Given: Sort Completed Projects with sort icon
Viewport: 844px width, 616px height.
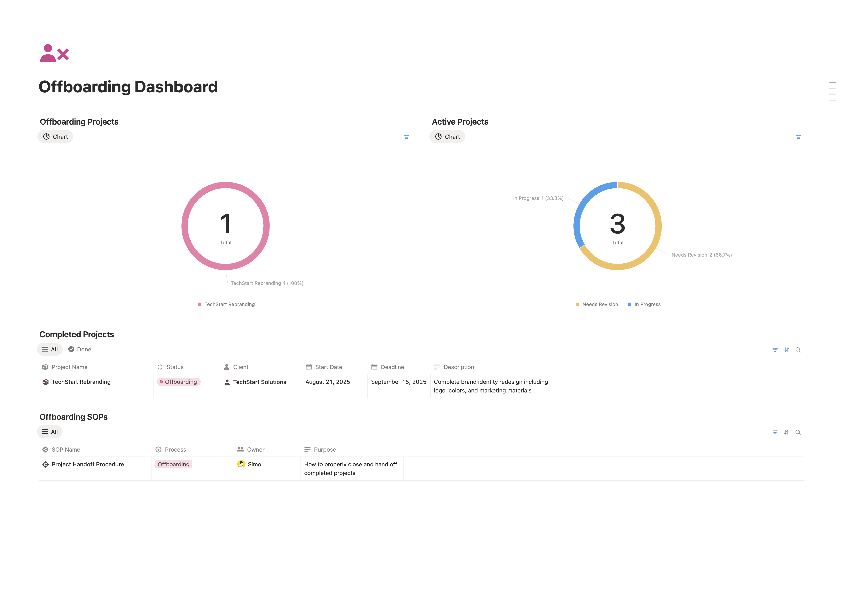Looking at the screenshot, I should (x=786, y=350).
